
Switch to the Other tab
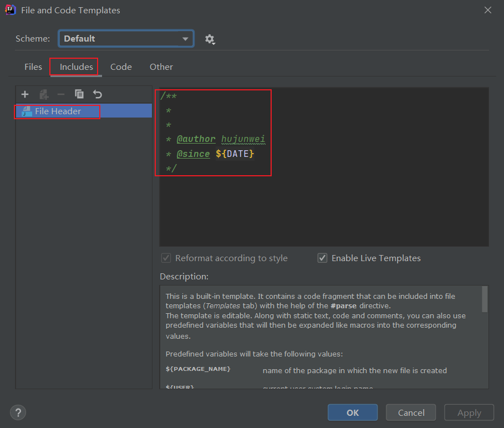(x=161, y=67)
